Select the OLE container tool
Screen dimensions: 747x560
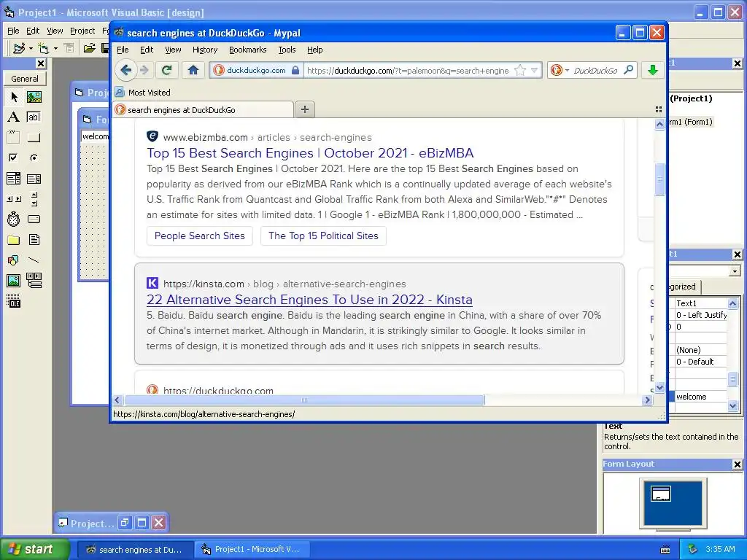tap(14, 301)
